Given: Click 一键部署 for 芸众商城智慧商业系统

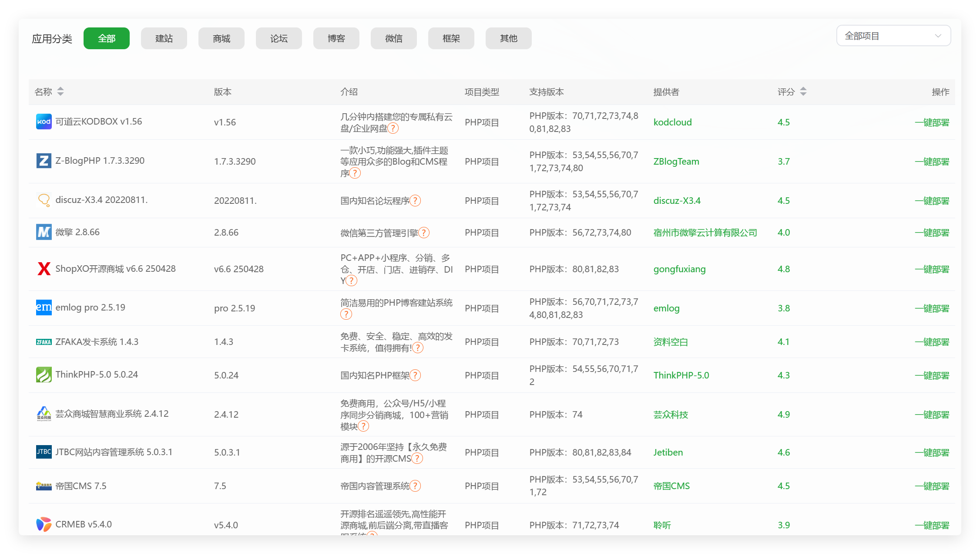Looking at the screenshot, I should point(932,415).
